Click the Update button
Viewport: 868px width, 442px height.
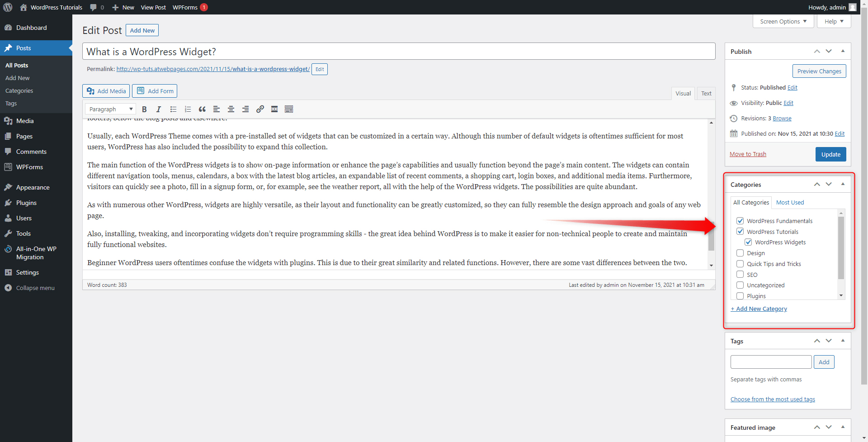click(831, 154)
